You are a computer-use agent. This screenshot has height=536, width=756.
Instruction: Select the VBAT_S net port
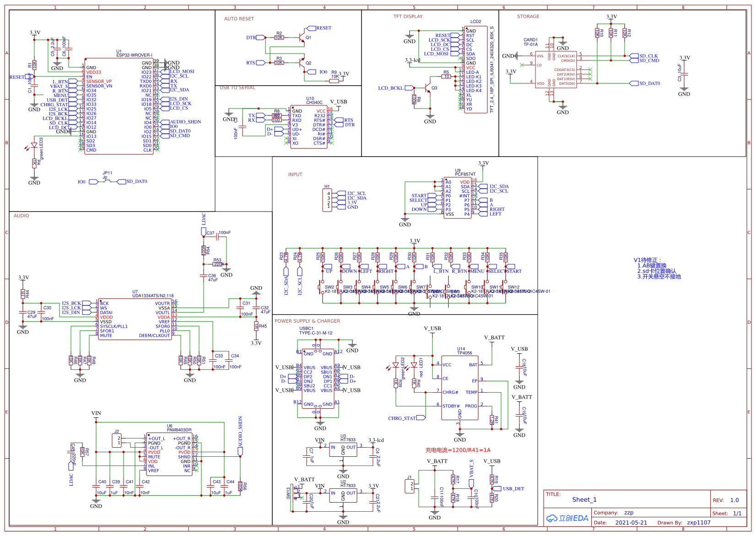[471, 474]
